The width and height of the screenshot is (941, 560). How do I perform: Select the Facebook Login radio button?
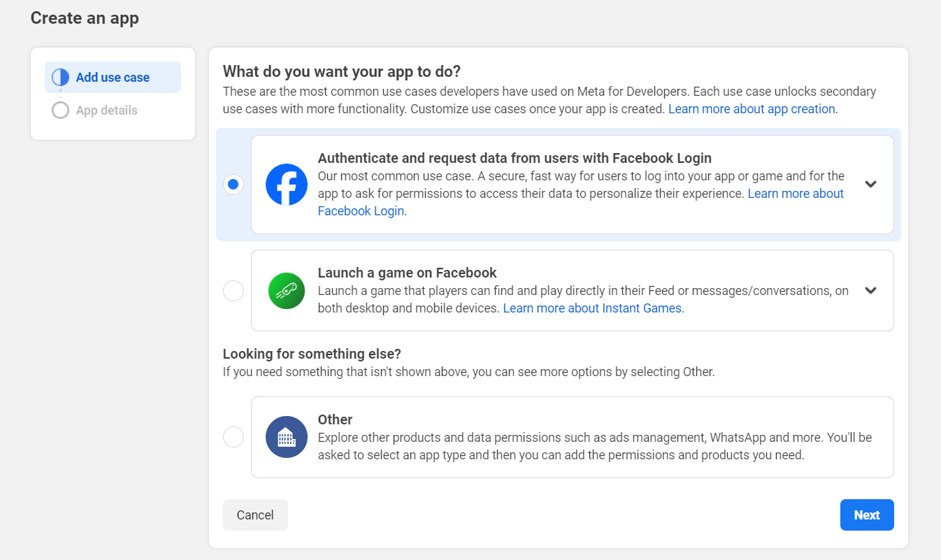coord(233,184)
